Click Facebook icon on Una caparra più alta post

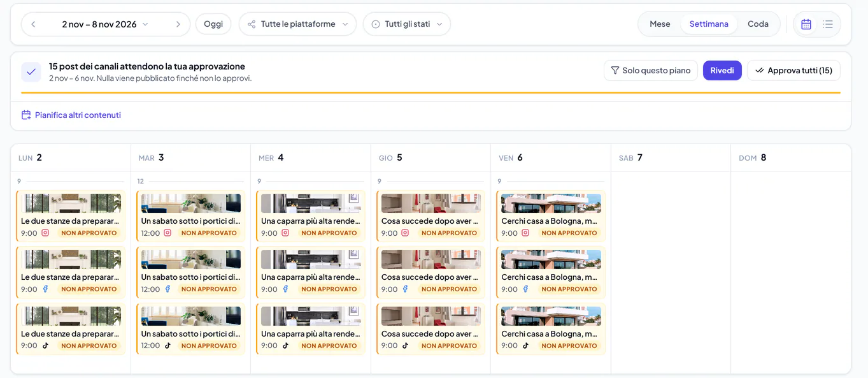(285, 289)
